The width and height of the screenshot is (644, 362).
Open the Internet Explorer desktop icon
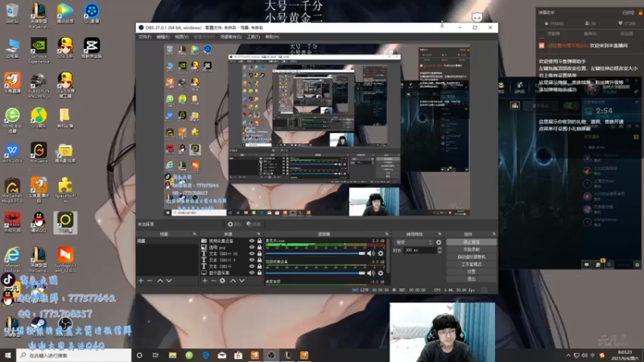[12, 259]
